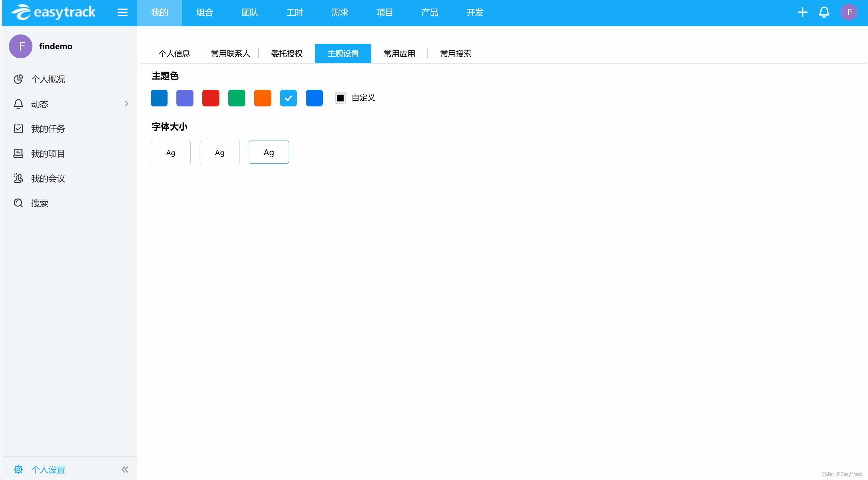Screen dimensions: 868x480
Task: Open the notifications bell in header
Action: pos(824,13)
